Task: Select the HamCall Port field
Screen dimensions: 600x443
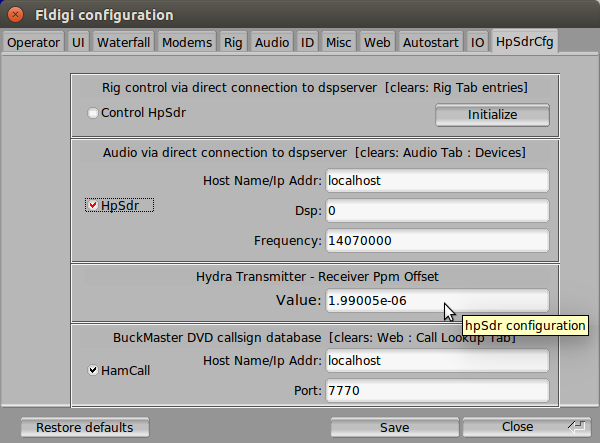Action: [x=437, y=390]
